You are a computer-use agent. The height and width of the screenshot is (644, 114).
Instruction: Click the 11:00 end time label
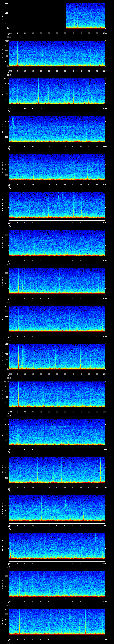pyautogui.click(x=105, y=71)
